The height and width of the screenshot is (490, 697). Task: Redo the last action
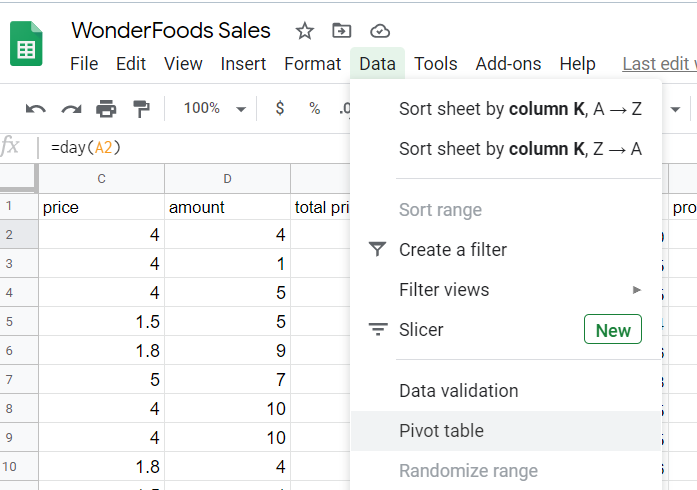point(71,108)
